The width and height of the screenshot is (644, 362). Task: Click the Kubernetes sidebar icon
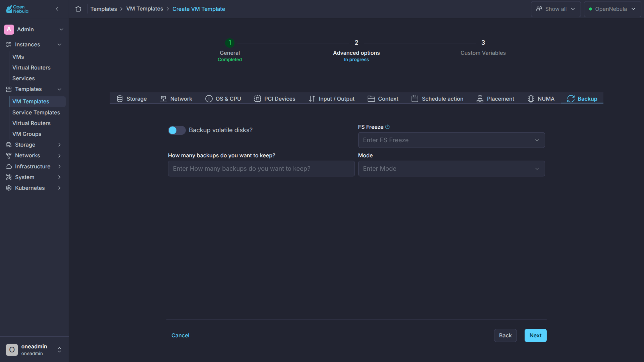click(9, 188)
